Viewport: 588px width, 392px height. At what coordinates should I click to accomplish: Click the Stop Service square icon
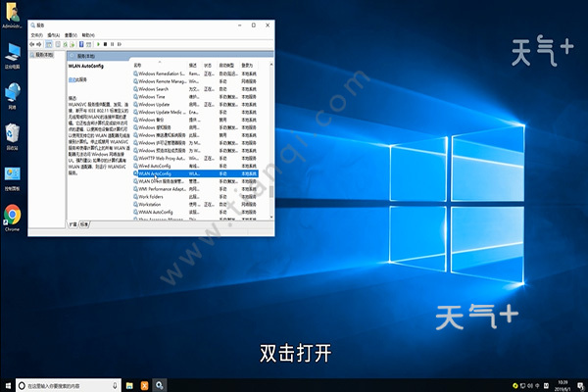click(106, 44)
